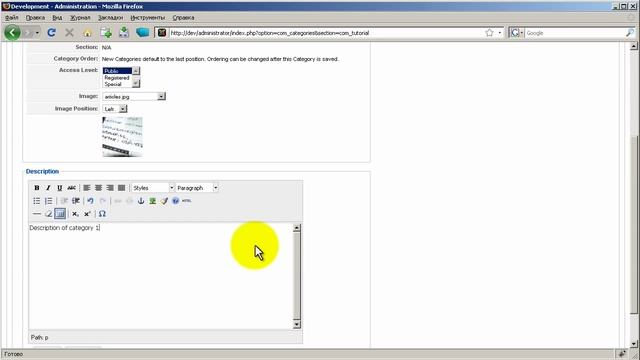This screenshot has height=360, width=640.
Task: Remove formatting with the eraser icon
Action: (48, 214)
